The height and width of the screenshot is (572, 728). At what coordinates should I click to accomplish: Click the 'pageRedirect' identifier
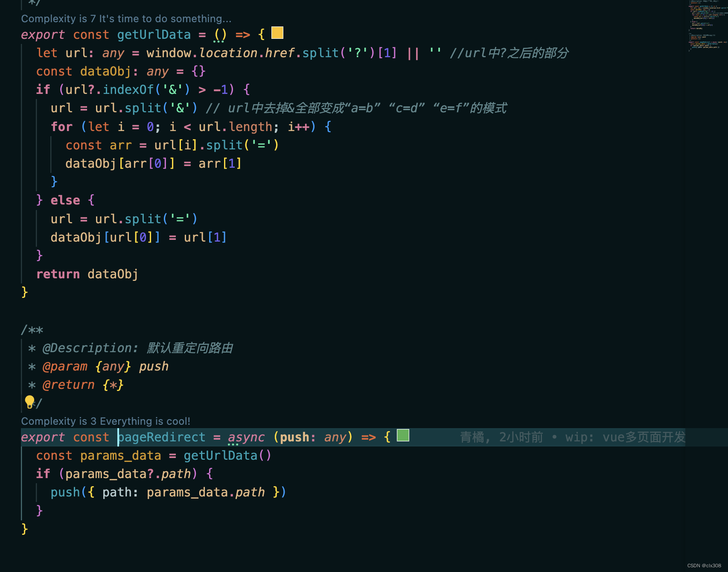(162, 437)
